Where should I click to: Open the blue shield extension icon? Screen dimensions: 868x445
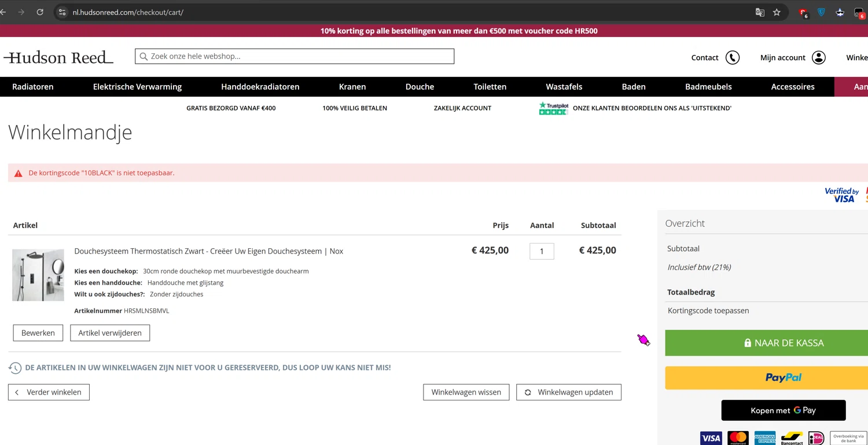821,12
